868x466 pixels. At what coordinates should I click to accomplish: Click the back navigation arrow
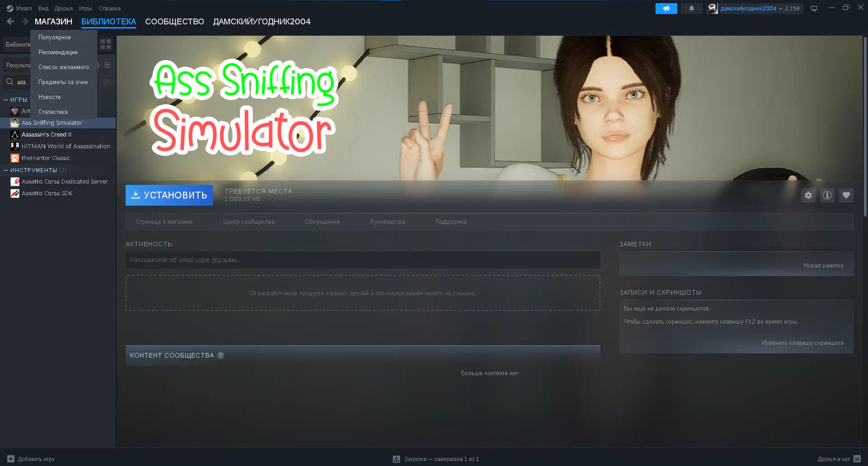click(10, 21)
